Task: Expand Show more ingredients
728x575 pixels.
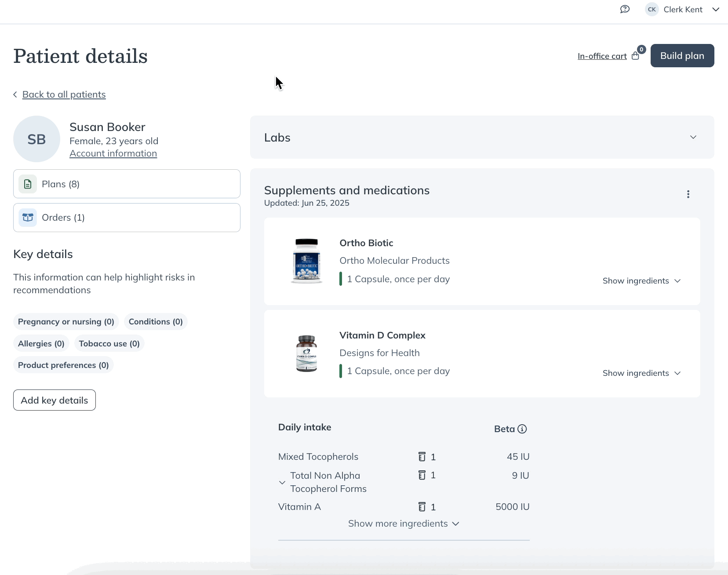Action: tap(404, 524)
